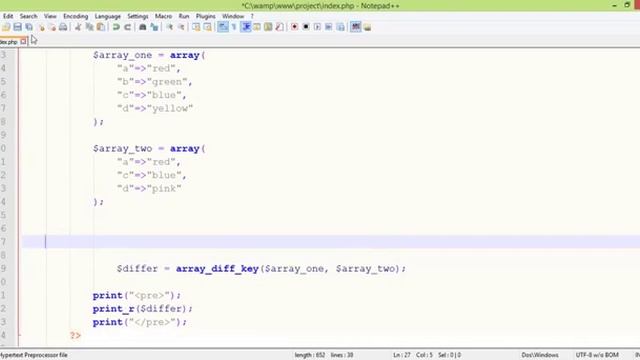640x360 pixels.
Task: Click the Save All toolbar icon
Action: [29, 27]
